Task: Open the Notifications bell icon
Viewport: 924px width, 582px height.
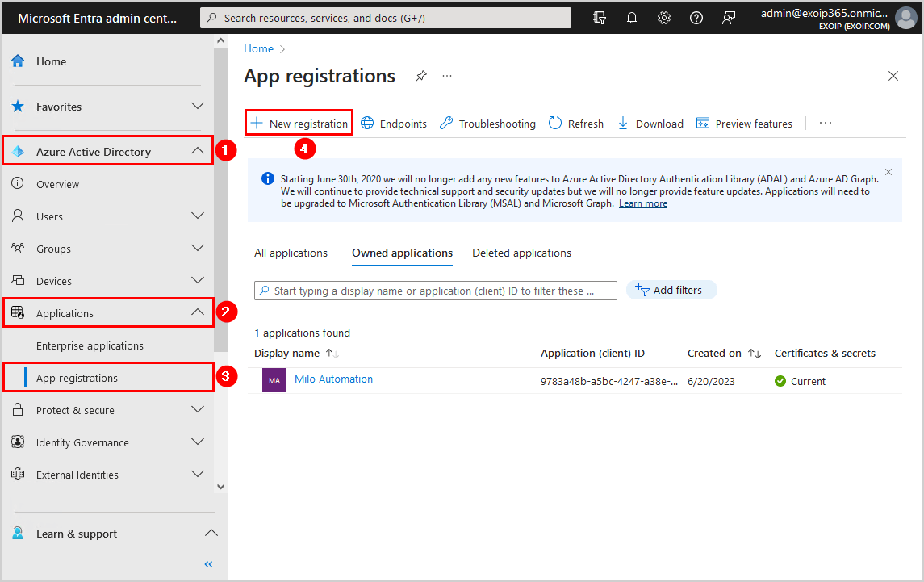Action: 631,17
